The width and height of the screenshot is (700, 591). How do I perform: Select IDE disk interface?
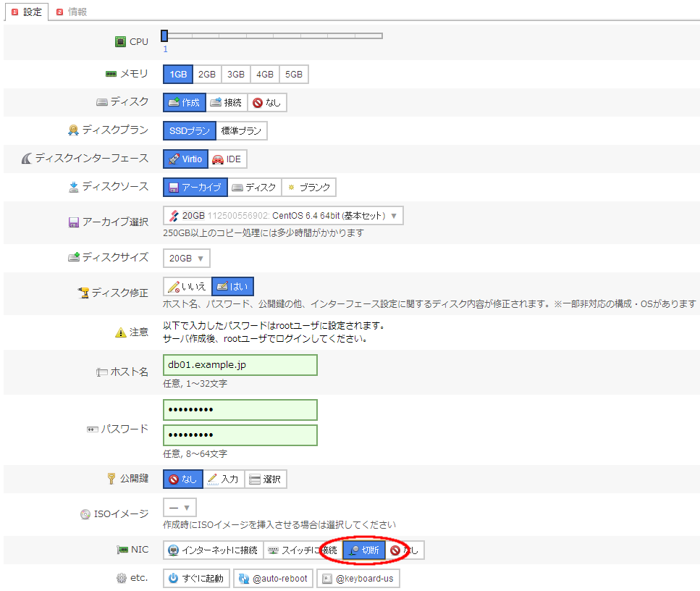click(x=227, y=159)
